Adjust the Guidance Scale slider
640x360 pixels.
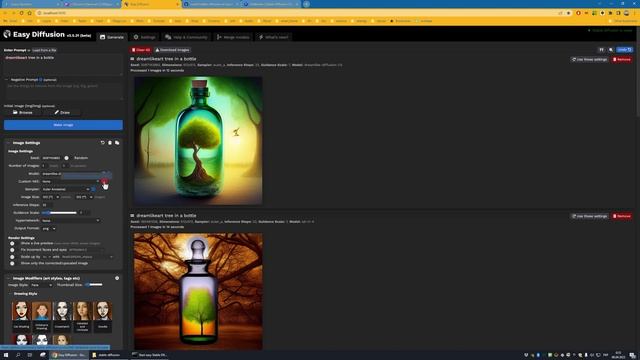(x=60, y=213)
